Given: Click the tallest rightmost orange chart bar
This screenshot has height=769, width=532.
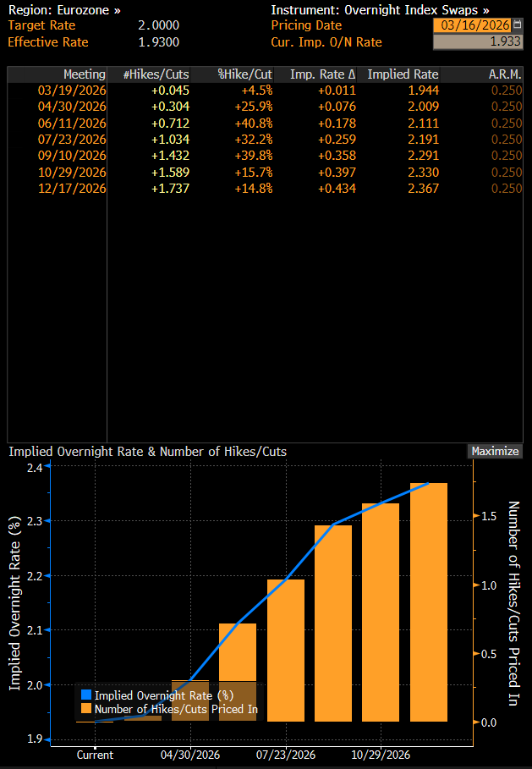Looking at the screenshot, I should pos(428,601).
